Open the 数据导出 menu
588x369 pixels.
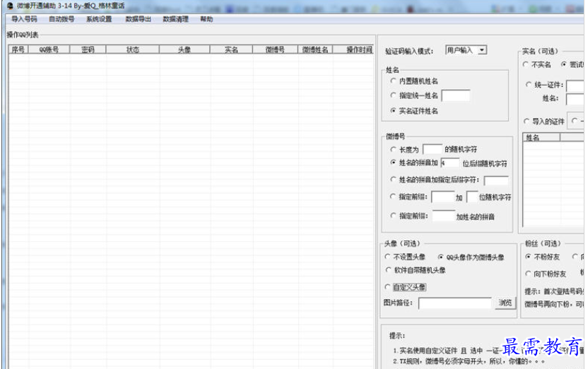point(138,19)
